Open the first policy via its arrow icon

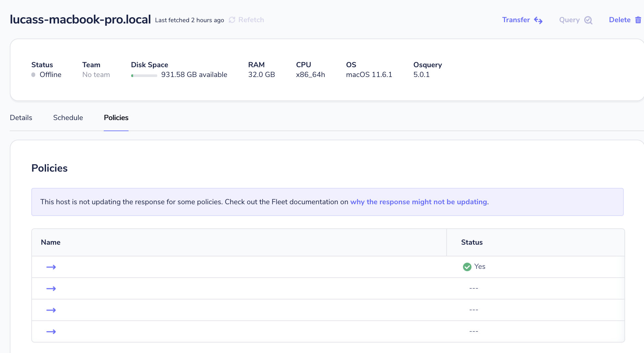point(51,267)
